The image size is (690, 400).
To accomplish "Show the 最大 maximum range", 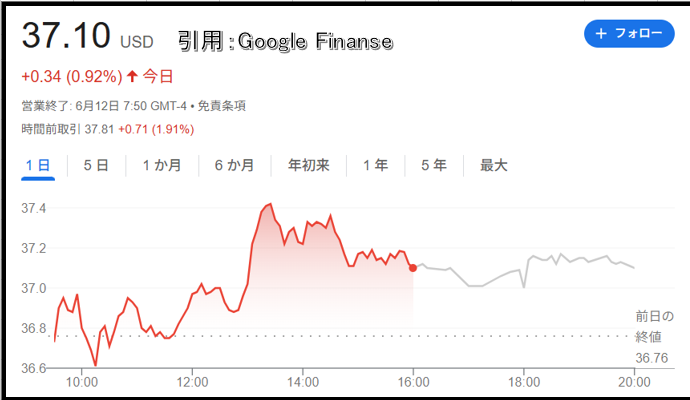I will (x=494, y=165).
